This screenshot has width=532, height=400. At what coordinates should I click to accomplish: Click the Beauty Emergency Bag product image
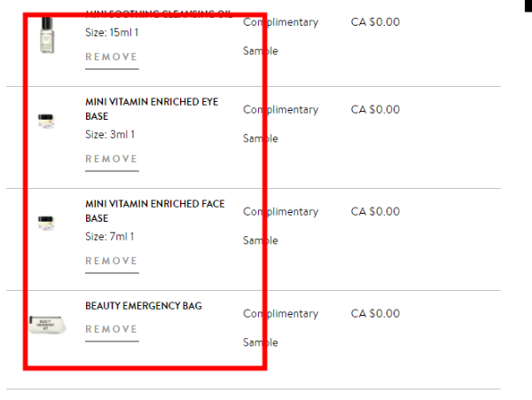[46, 325]
